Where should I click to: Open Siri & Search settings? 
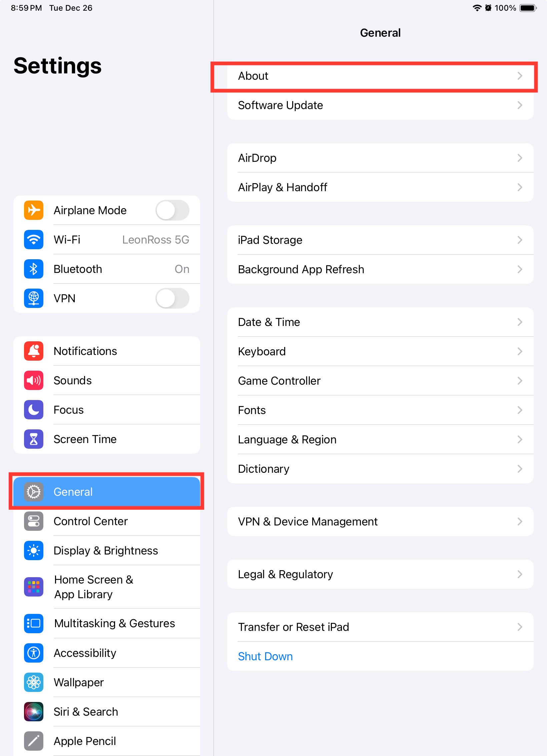(x=107, y=712)
